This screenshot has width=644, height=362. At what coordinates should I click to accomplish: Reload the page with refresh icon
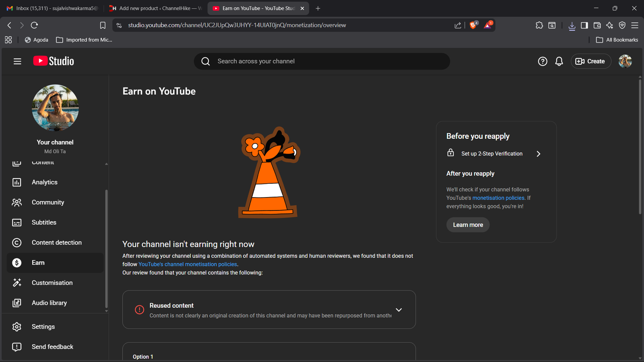pos(35,25)
